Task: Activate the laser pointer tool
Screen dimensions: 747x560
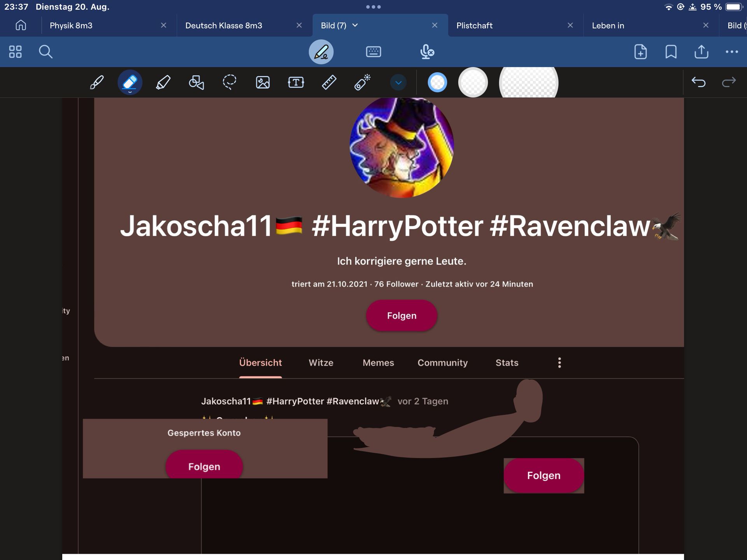Action: [x=362, y=82]
